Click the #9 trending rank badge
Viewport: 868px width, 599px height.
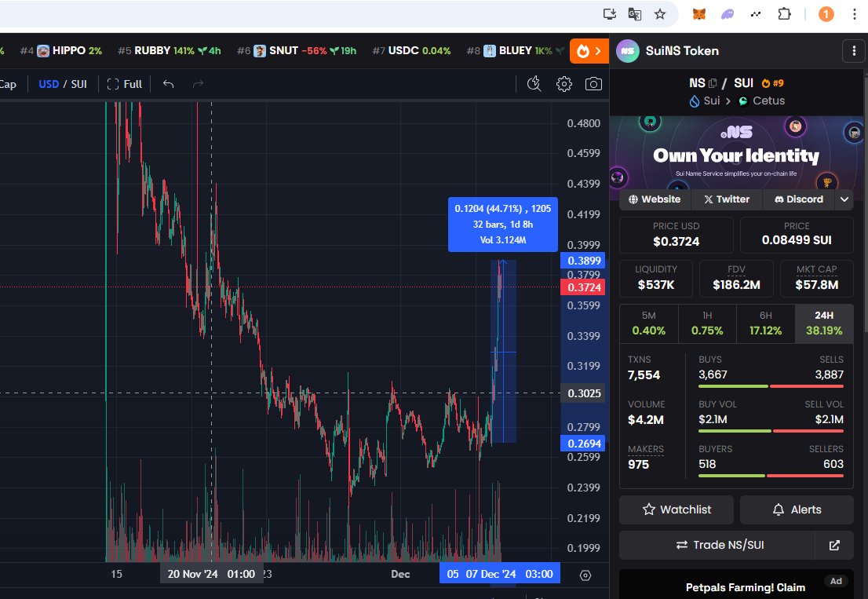773,83
